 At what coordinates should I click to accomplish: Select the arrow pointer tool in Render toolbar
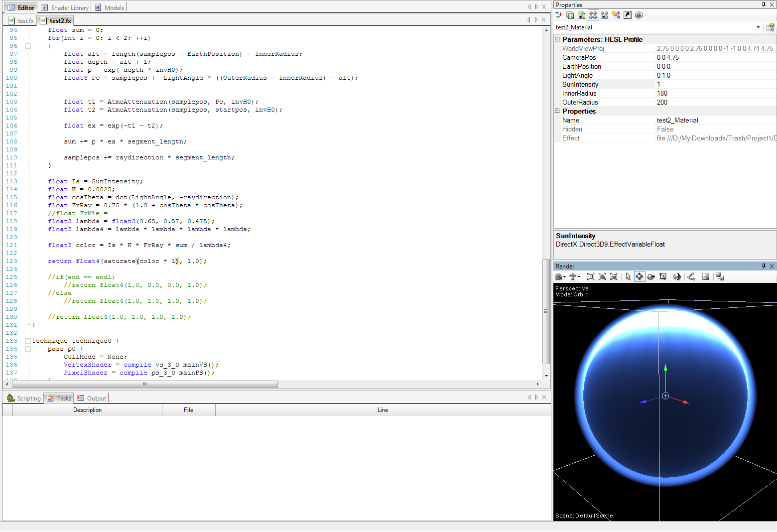click(628, 277)
